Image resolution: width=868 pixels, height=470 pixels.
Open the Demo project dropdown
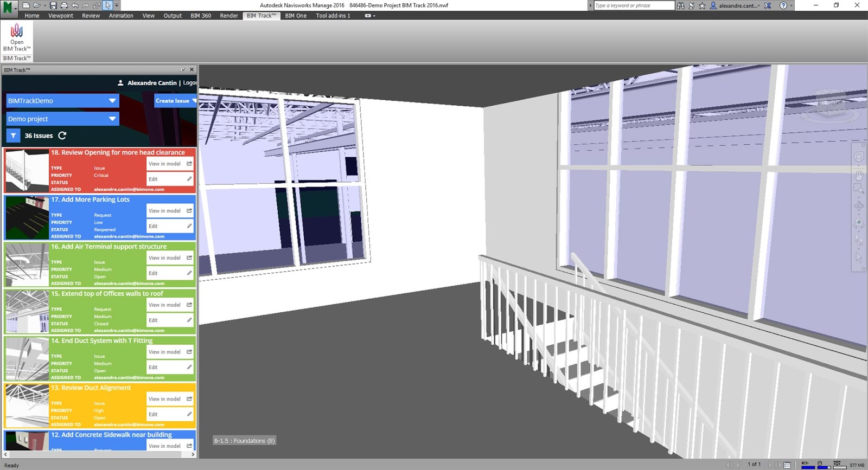click(x=62, y=119)
